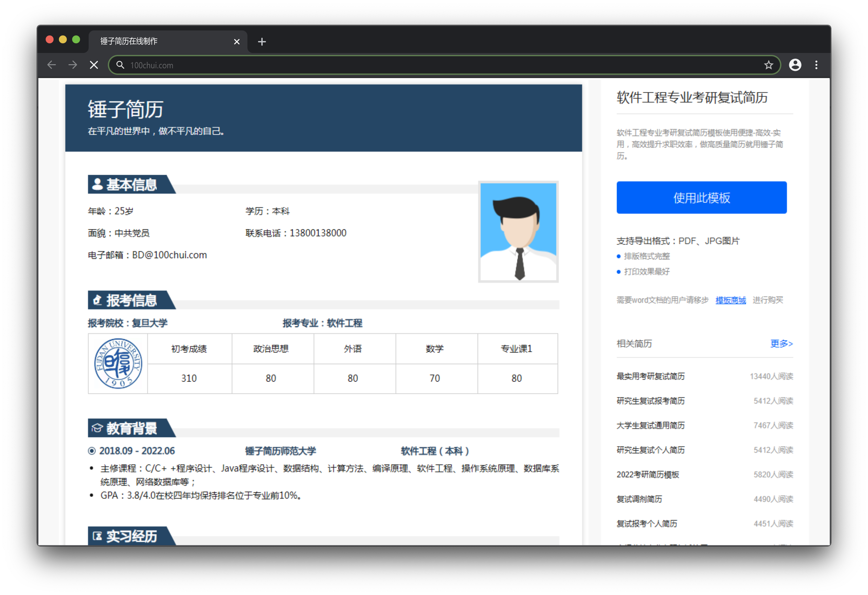Click 支持导出格式：PDF、JPG图片 text
This screenshot has height=595, width=868.
click(x=678, y=241)
